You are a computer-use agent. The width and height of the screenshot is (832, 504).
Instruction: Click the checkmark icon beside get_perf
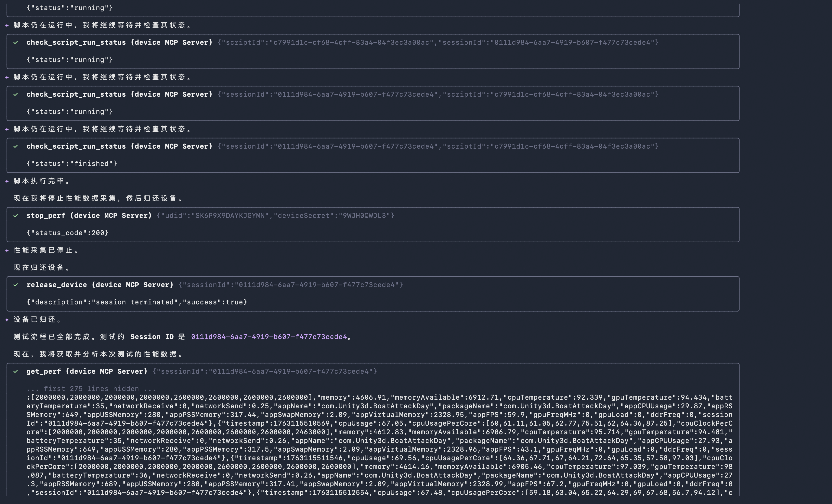pos(16,372)
